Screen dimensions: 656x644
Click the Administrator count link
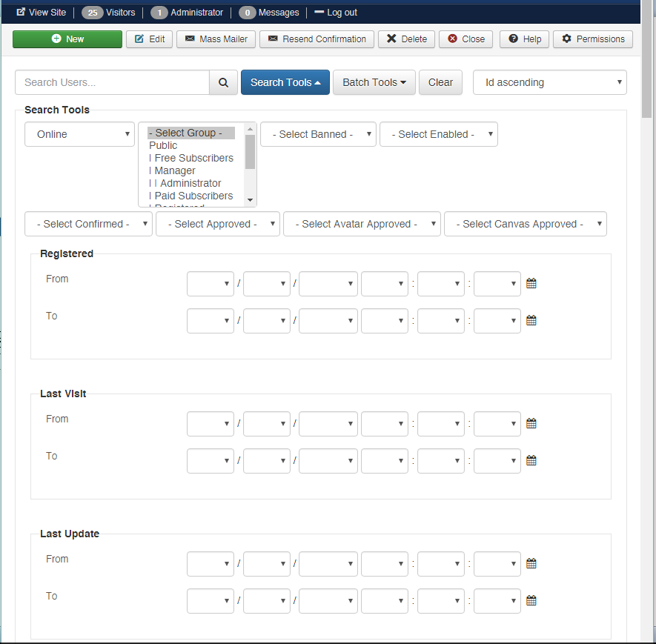click(187, 13)
